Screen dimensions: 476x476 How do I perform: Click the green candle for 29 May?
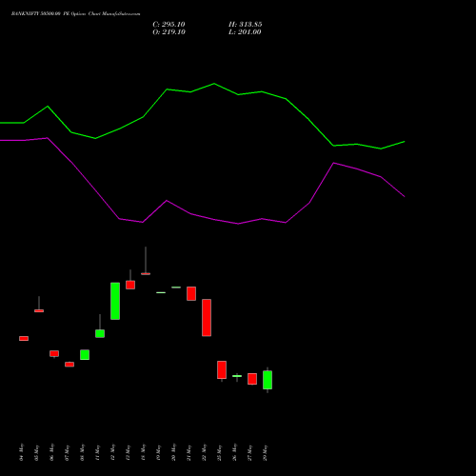[x=268, y=380]
